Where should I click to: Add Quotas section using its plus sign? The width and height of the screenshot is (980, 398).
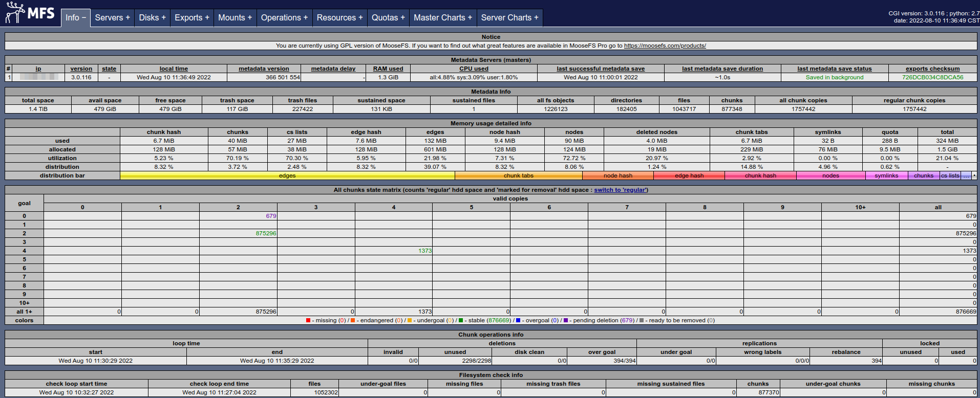pyautogui.click(x=402, y=17)
